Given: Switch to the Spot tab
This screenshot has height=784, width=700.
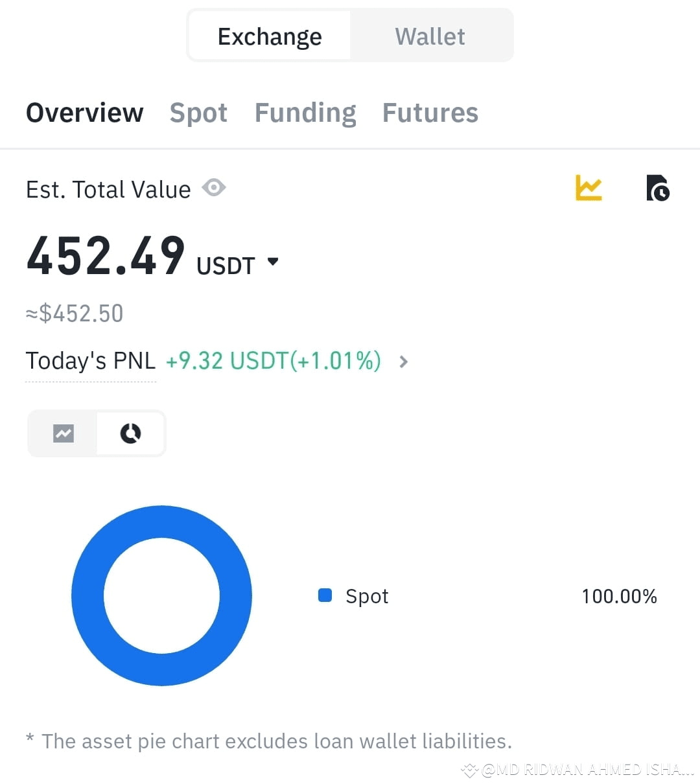Looking at the screenshot, I should 198,113.
